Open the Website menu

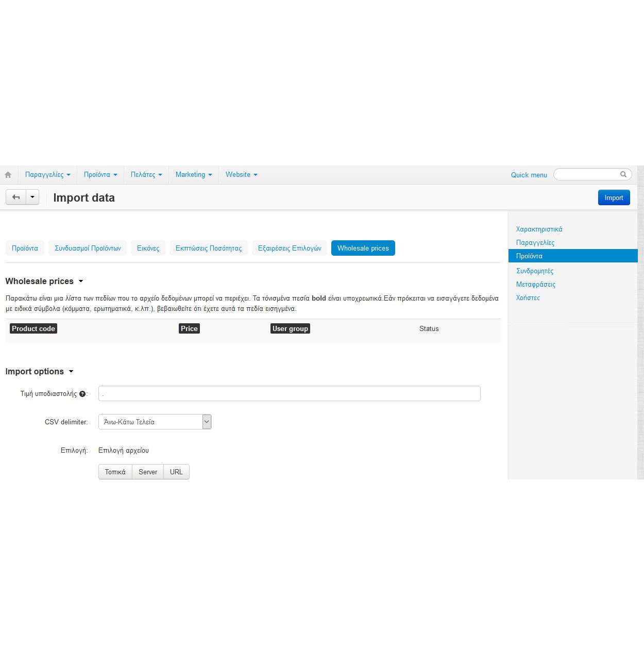(241, 175)
